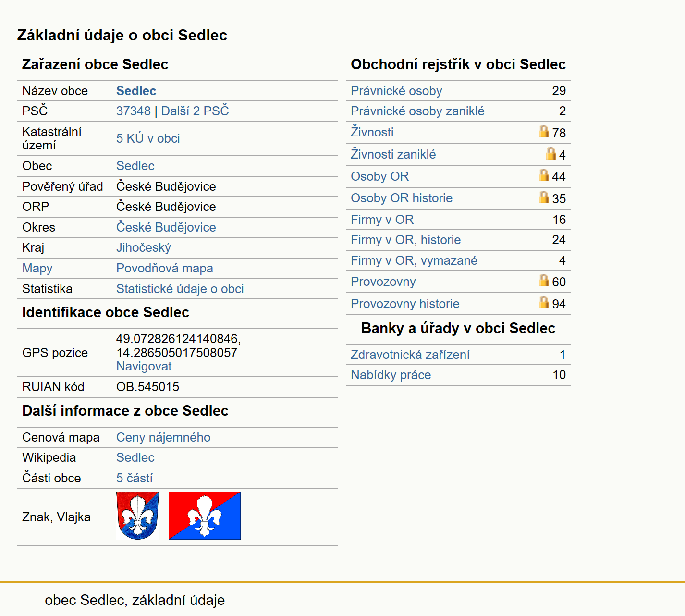Show Další 2 PSČ link
The image size is (685, 616).
point(195,111)
